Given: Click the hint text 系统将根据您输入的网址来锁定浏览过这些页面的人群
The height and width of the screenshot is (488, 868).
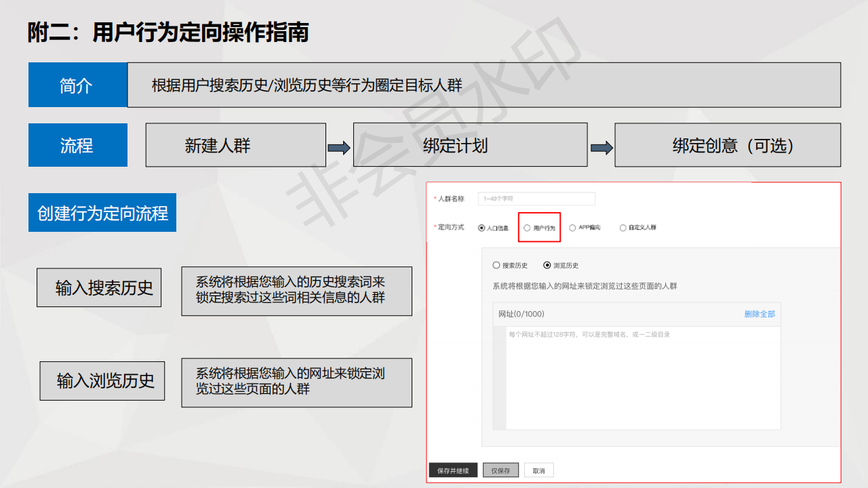Looking at the screenshot, I should [585, 286].
